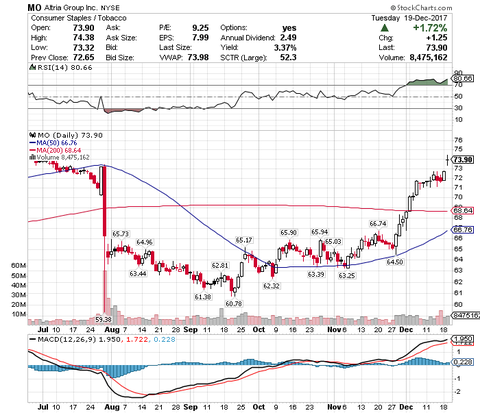Click the 63.44 price annotation
The height and width of the screenshot is (413, 480).
tap(138, 274)
